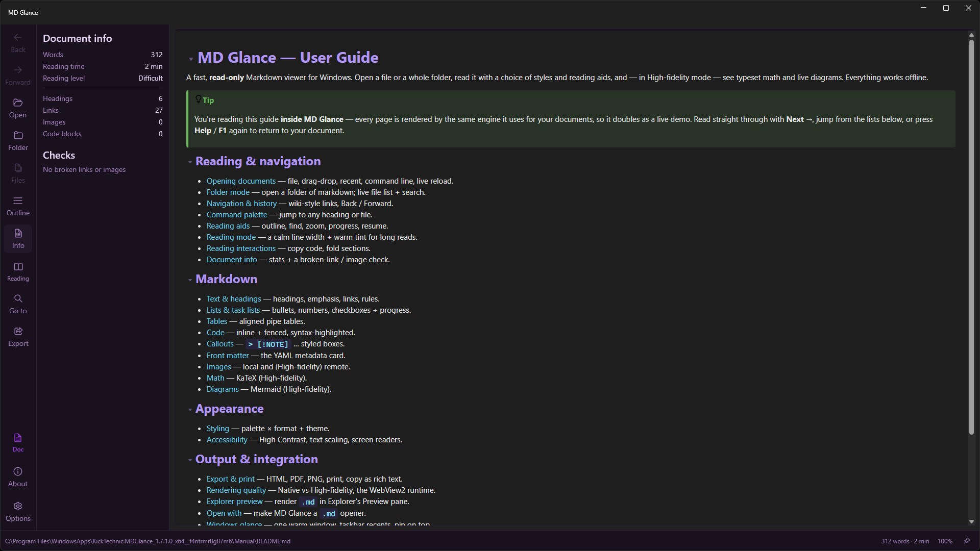Follow the Folder mode link

[228, 192]
